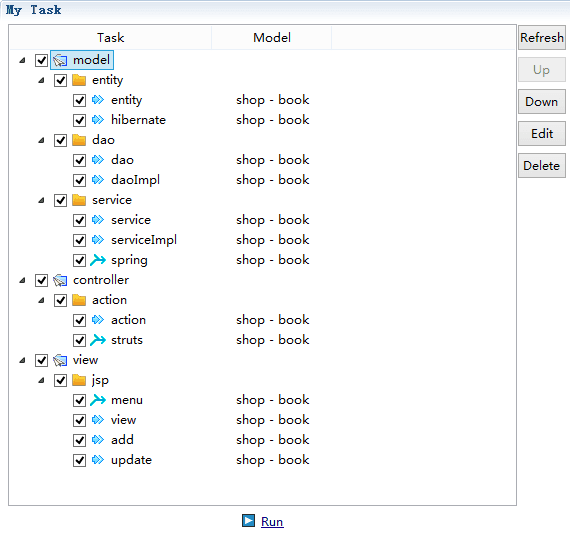Viewport: 570px width, 533px height.
Task: Click the Run link
Action: [272, 521]
